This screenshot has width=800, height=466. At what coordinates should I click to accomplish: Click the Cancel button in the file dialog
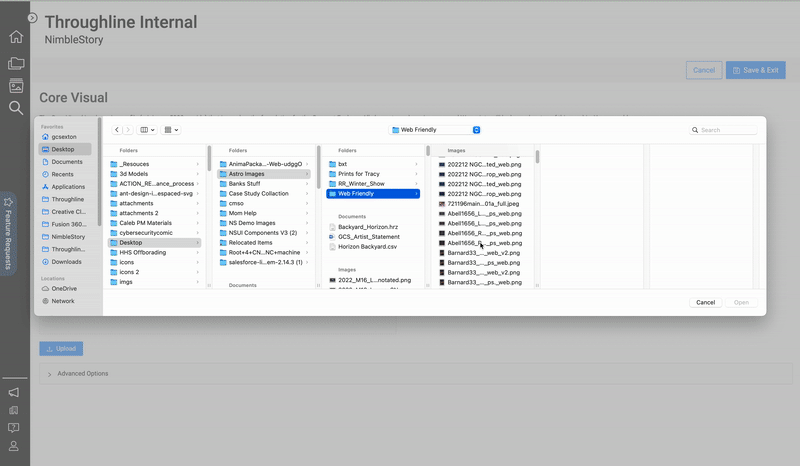tap(705, 302)
